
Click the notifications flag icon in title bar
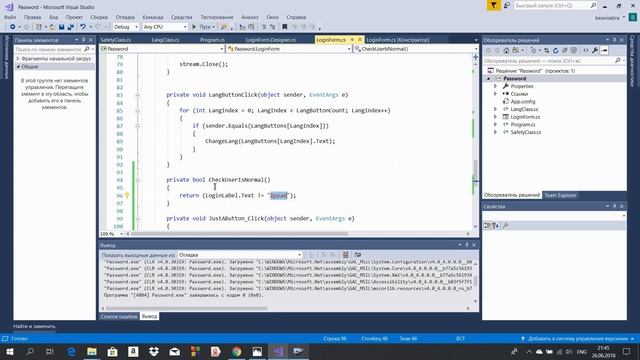point(493,5)
